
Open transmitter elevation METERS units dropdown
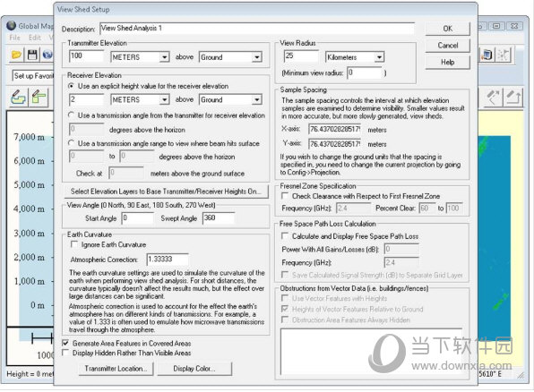(164, 56)
